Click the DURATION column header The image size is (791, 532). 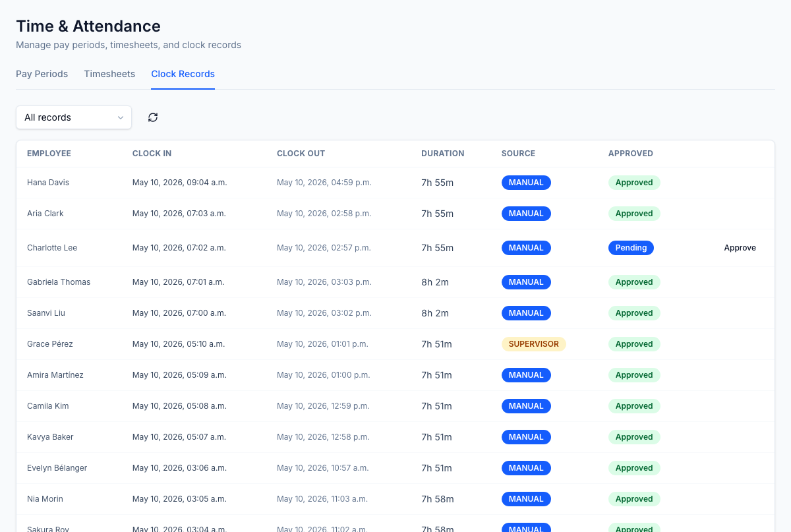pyautogui.click(x=443, y=154)
